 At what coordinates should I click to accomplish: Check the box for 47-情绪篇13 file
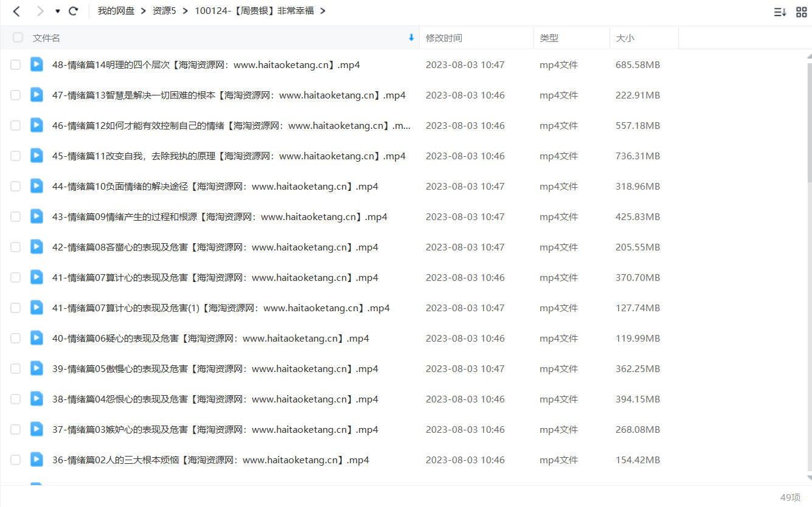coord(15,95)
